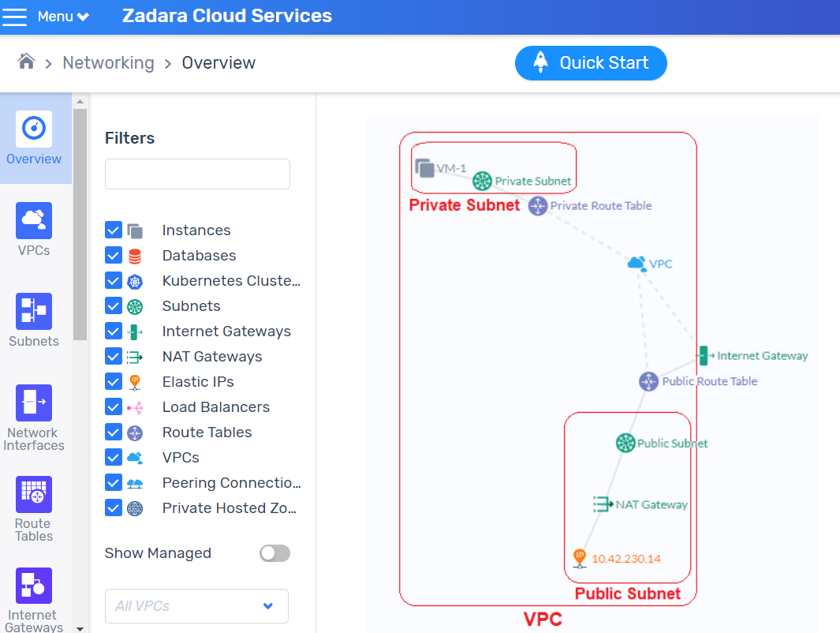
Task: Click the Instances filter label
Action: point(196,230)
